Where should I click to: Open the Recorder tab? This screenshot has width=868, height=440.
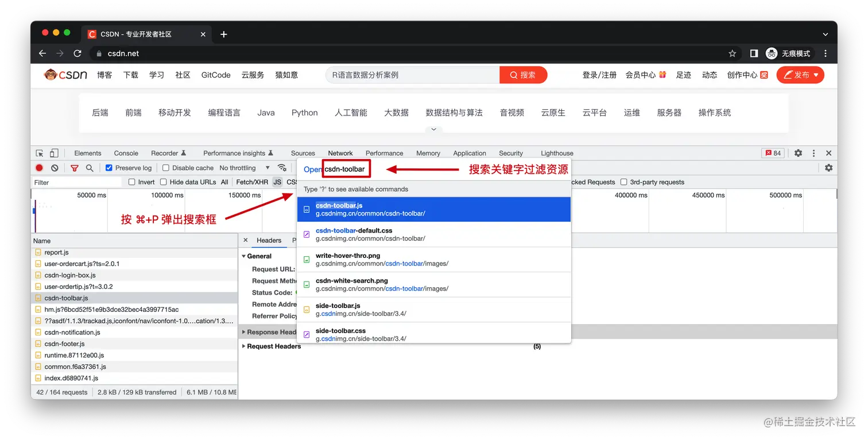169,153
